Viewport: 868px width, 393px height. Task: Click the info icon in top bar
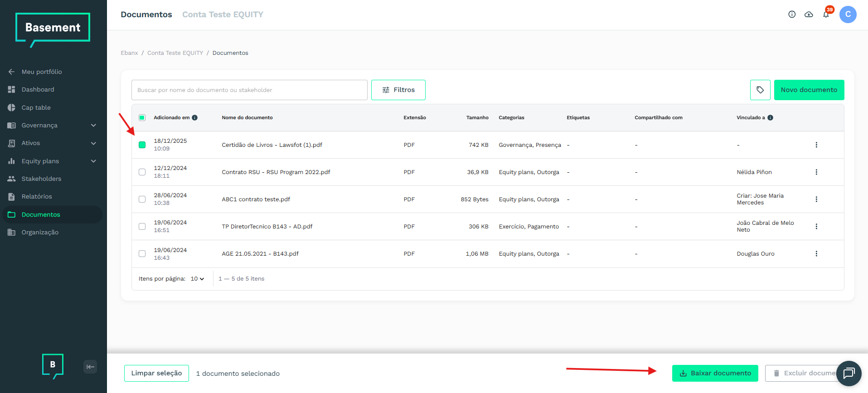(792, 15)
